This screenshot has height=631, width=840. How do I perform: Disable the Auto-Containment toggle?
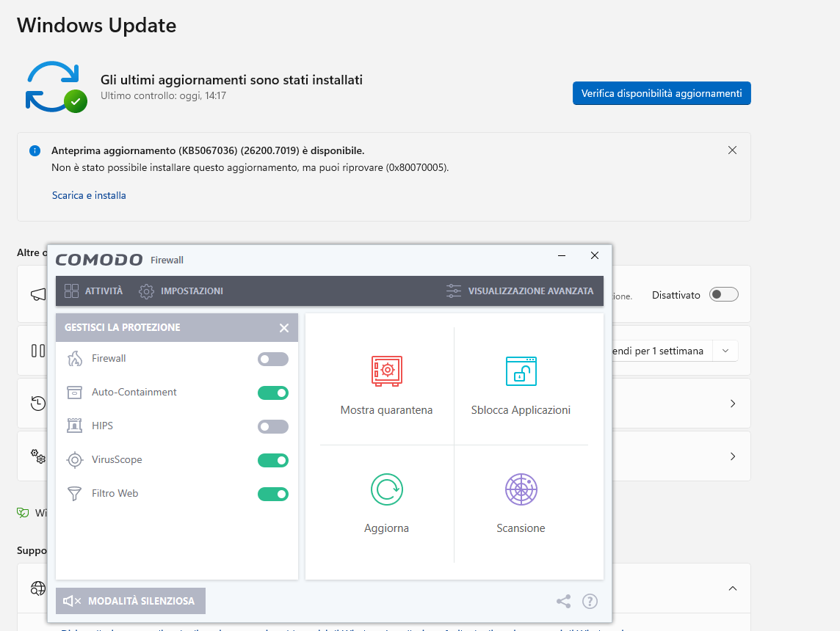[273, 393]
